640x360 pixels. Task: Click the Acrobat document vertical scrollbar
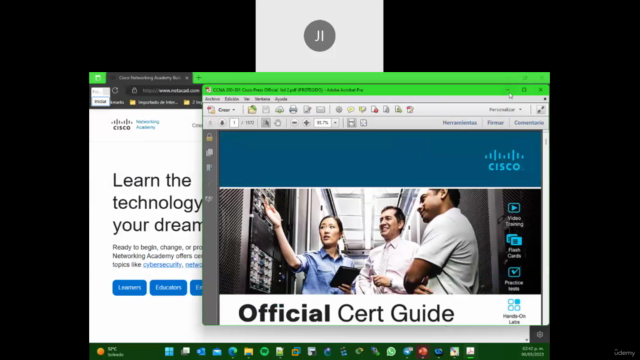pos(546,227)
